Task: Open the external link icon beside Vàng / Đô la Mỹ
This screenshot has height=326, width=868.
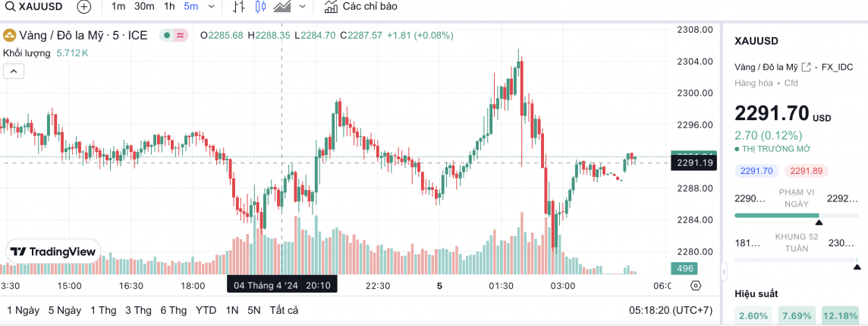Action: 807,67
